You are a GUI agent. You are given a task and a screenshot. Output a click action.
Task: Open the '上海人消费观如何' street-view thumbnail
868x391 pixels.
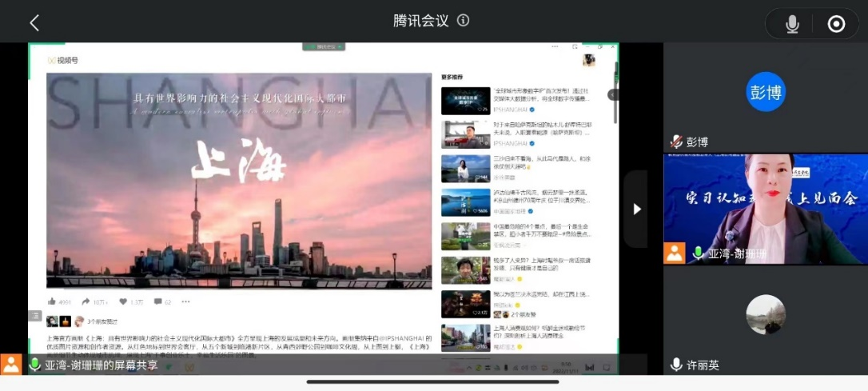pyautogui.click(x=465, y=338)
